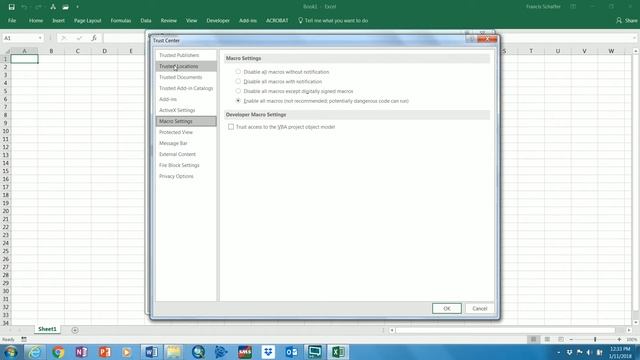The height and width of the screenshot is (360, 640).
Task: Open Trusted Publishers in Trust Center
Action: pyautogui.click(x=186, y=55)
